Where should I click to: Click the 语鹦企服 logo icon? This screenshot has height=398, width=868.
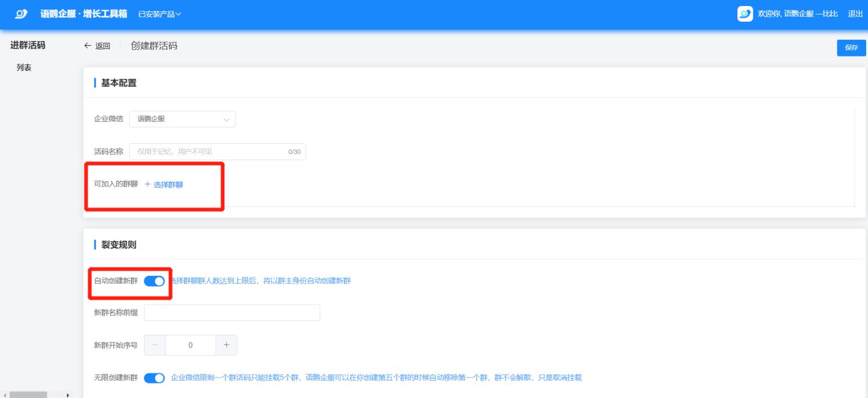click(x=21, y=14)
